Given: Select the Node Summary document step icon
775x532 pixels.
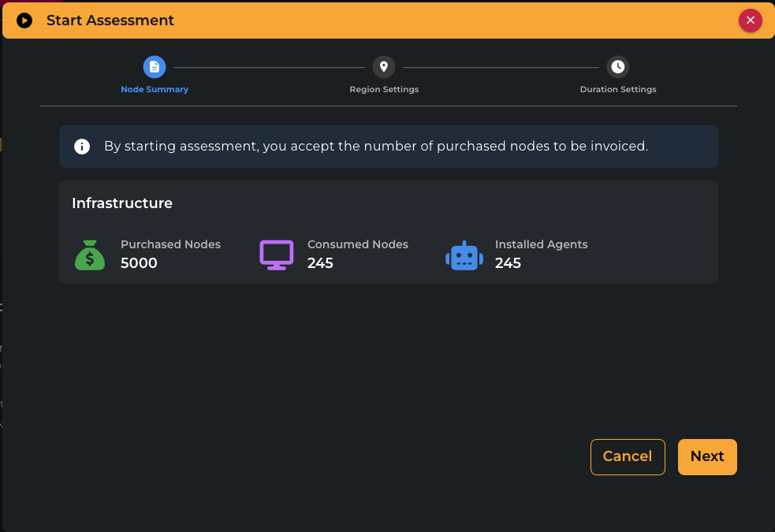Looking at the screenshot, I should tap(155, 67).
